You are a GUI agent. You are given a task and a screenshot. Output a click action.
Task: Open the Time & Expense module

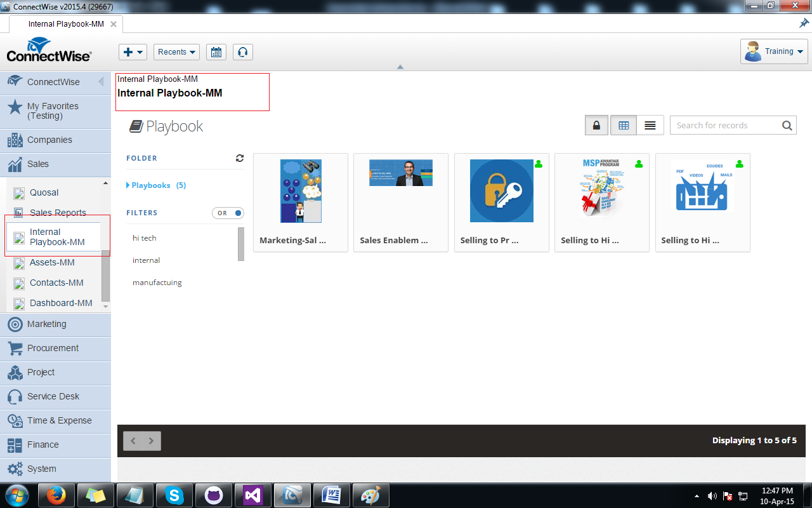pos(55,420)
